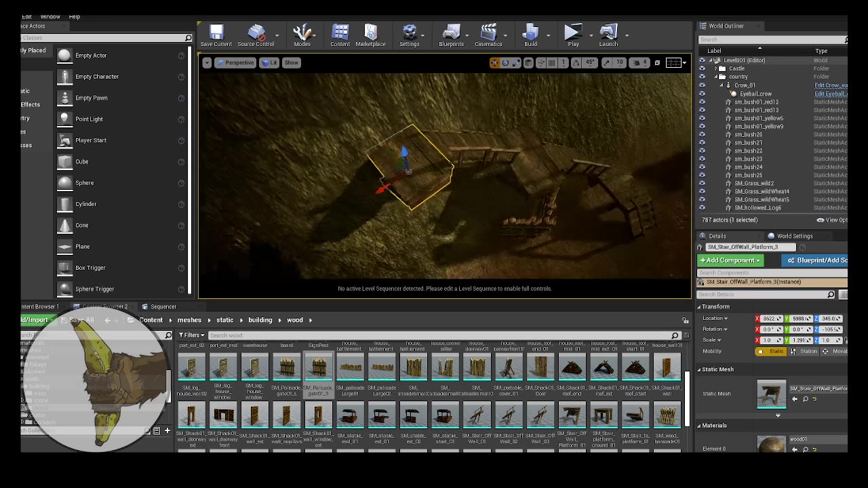The image size is (868, 488).
Task: Select the scale gizmo mode in viewport
Action: click(516, 62)
